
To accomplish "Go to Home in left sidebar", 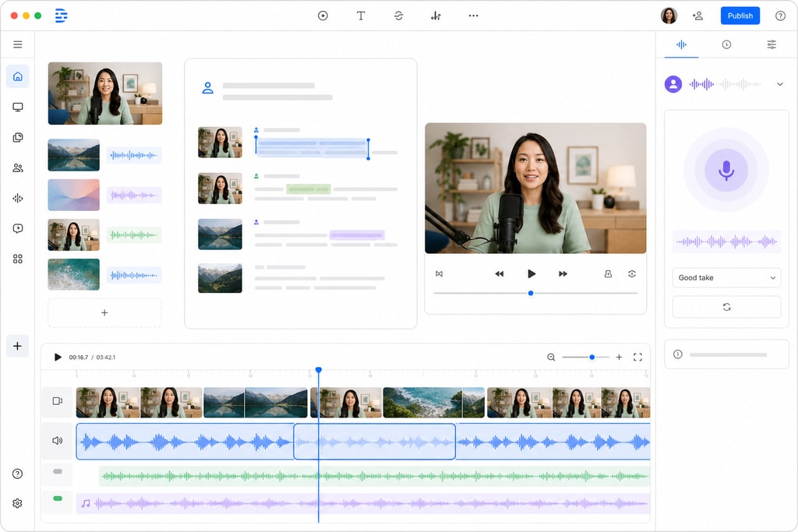I will [x=18, y=76].
